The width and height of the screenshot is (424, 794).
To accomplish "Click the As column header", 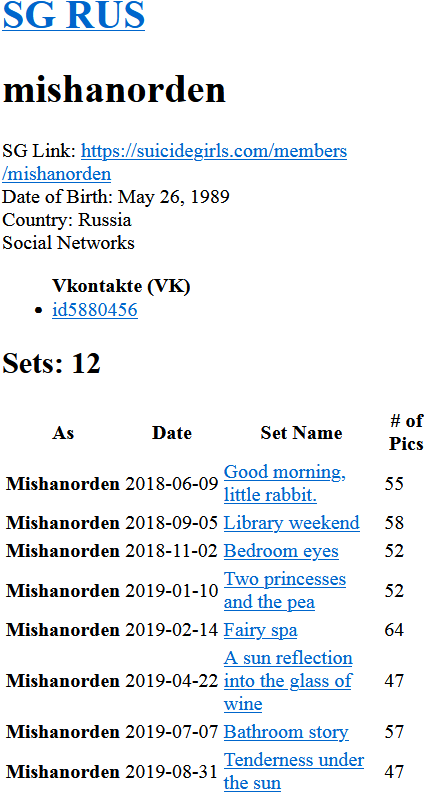I will pos(63,433).
